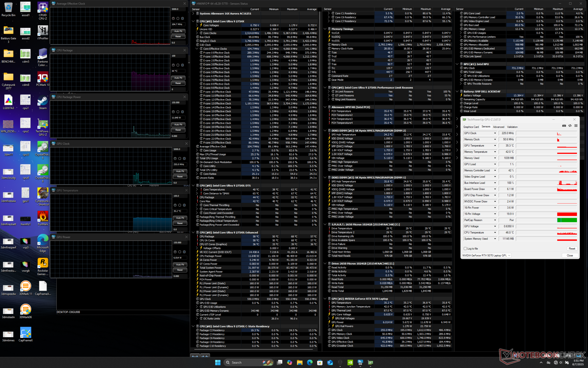
Task: Open File Explorer from the taskbar
Action: coord(300,362)
